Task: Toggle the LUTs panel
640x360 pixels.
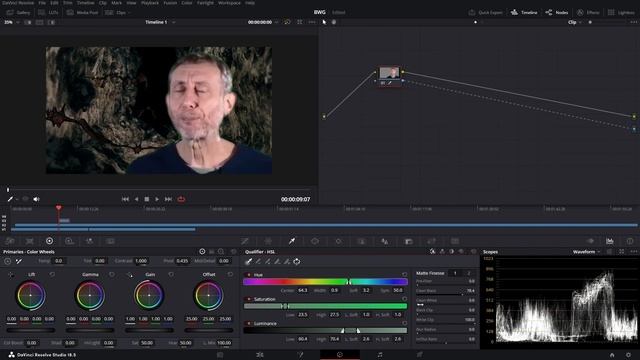Action: 48,13
